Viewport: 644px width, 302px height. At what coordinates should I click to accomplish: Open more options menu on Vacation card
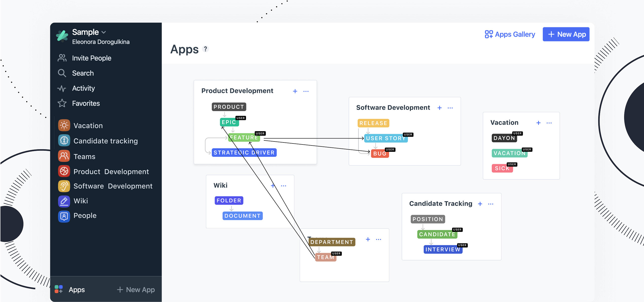[549, 123]
